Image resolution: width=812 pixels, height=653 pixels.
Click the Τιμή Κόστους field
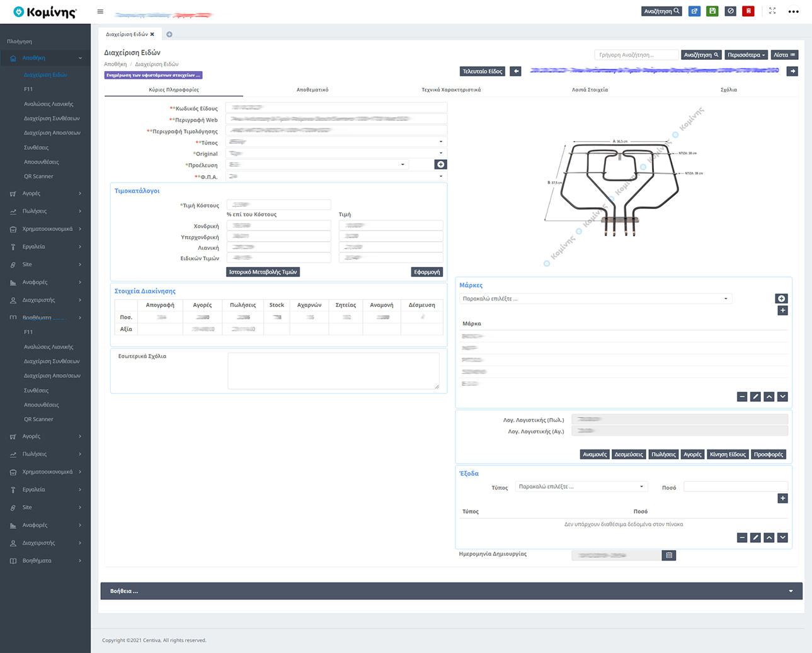pos(278,205)
